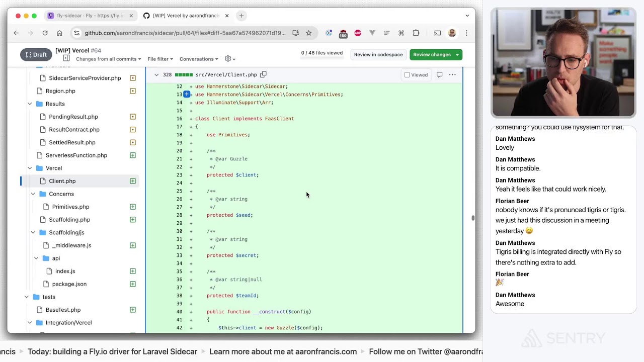Open the 1Password extension icon
The width and height of the screenshot is (644, 362).
coord(329,33)
